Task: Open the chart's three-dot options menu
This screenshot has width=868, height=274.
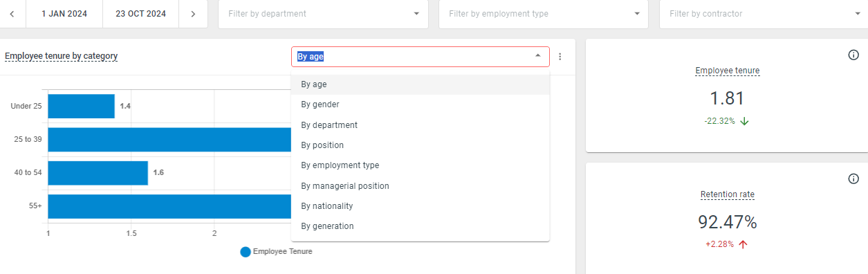Action: point(560,57)
